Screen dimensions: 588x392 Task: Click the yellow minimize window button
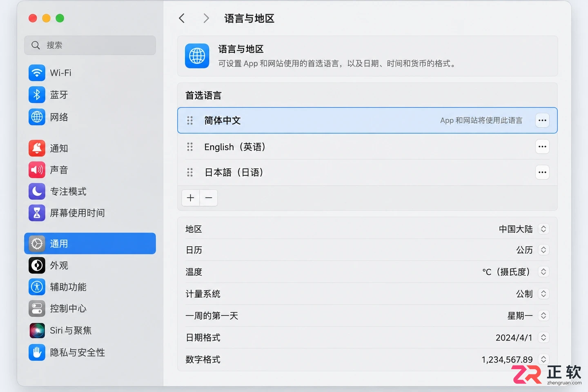pos(46,18)
